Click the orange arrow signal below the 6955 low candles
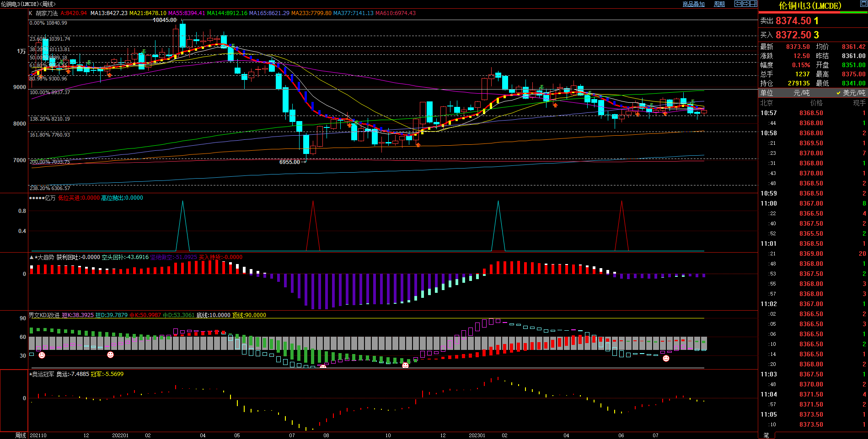The width and height of the screenshot is (868, 439). 418,145
